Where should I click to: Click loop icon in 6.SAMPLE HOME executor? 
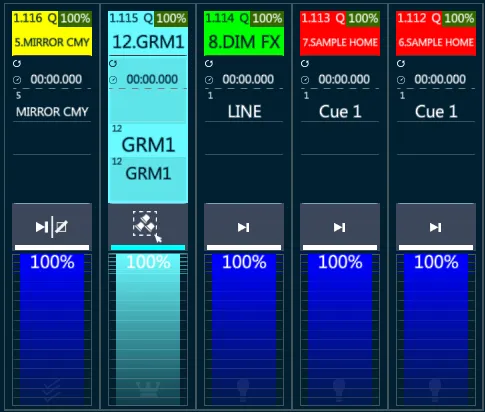(x=401, y=63)
